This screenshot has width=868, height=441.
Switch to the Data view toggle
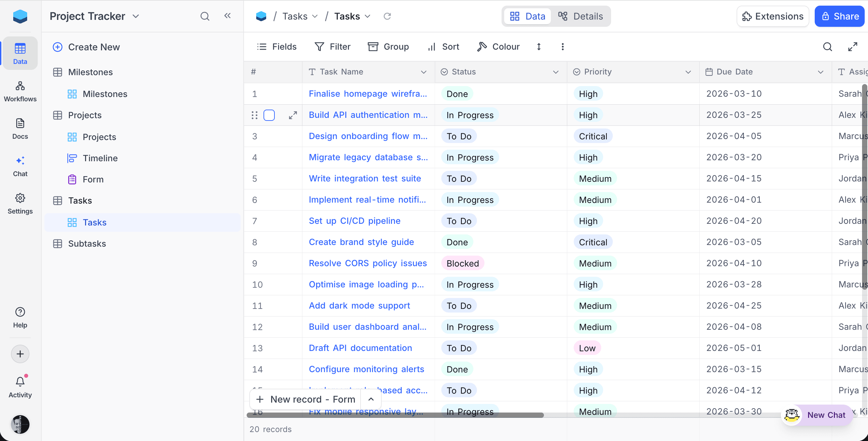click(527, 16)
